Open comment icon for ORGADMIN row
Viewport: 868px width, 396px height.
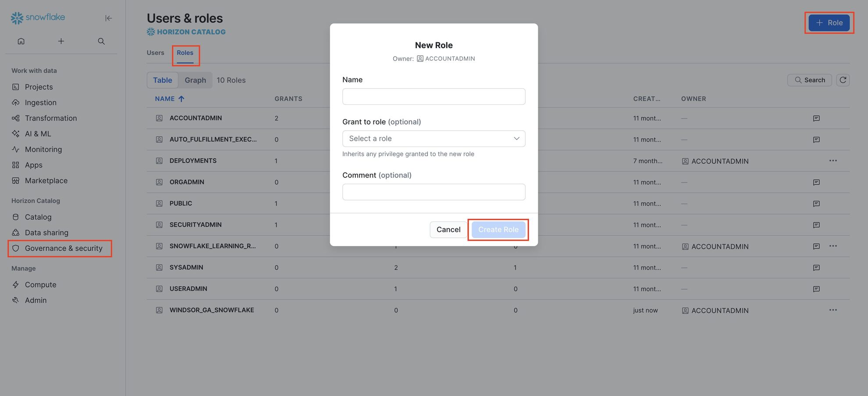[x=816, y=182]
